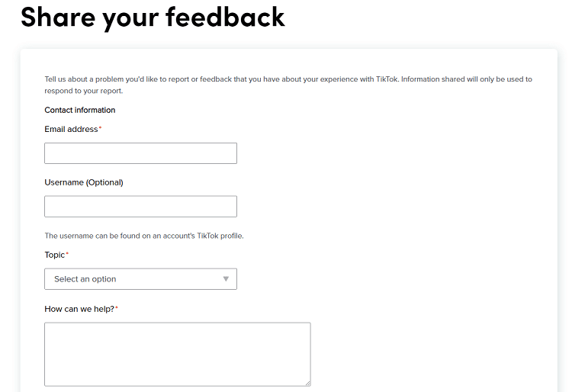
Task: Click the gray page background outside the form
Action: 9,229
